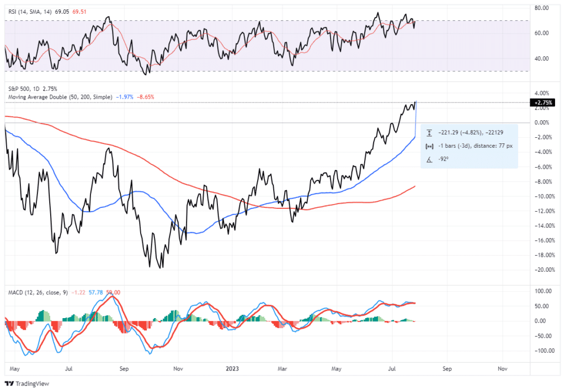Click the TradingView brand text link
The width and height of the screenshot is (565, 392).
30,384
